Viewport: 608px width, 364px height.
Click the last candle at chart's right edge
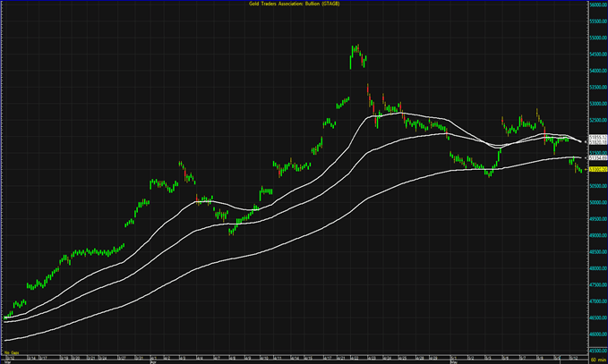(x=579, y=170)
